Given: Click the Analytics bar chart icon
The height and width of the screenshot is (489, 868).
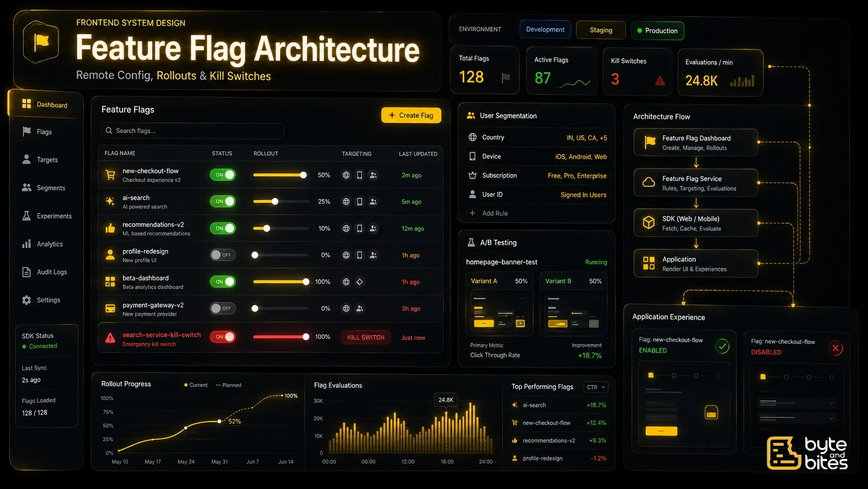Looking at the screenshot, I should point(26,244).
